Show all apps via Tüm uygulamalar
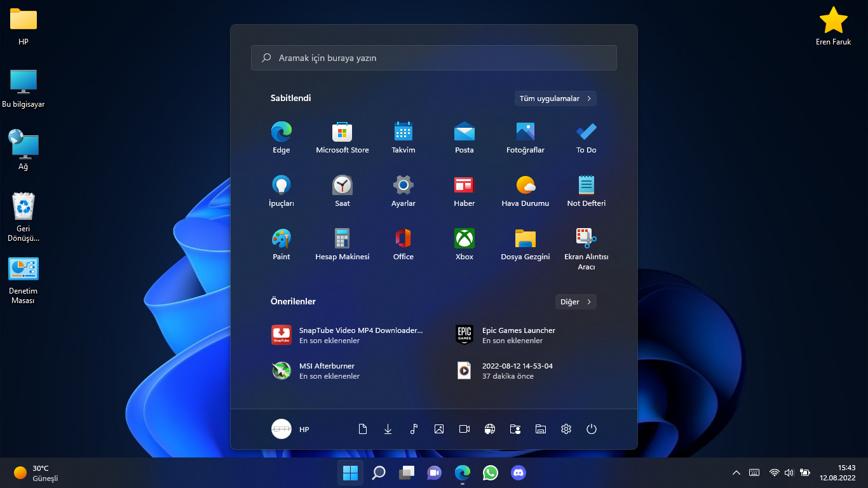The image size is (868, 488). coord(555,98)
